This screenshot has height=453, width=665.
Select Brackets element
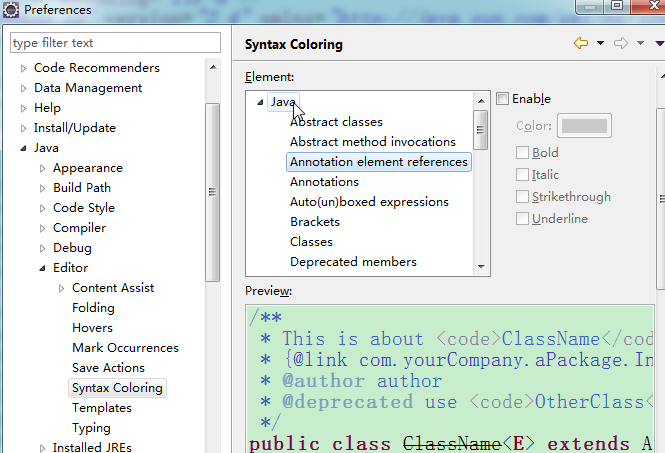pyautogui.click(x=315, y=222)
